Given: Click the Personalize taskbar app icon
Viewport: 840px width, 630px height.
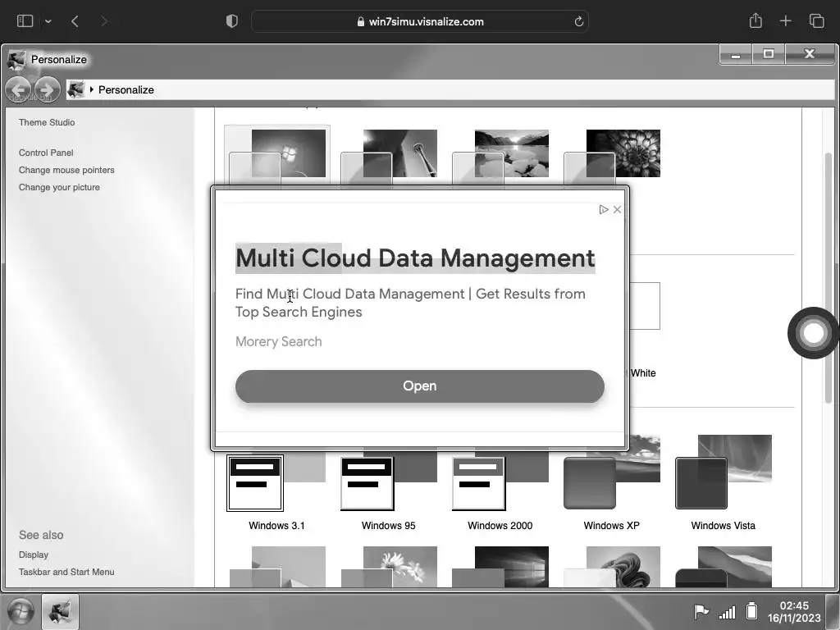Looking at the screenshot, I should 60,611.
